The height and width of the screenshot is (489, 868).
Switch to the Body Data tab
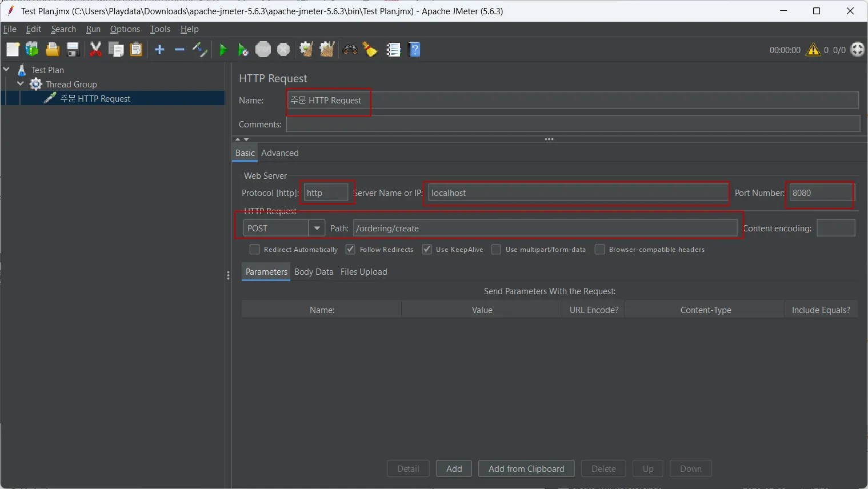coord(314,272)
